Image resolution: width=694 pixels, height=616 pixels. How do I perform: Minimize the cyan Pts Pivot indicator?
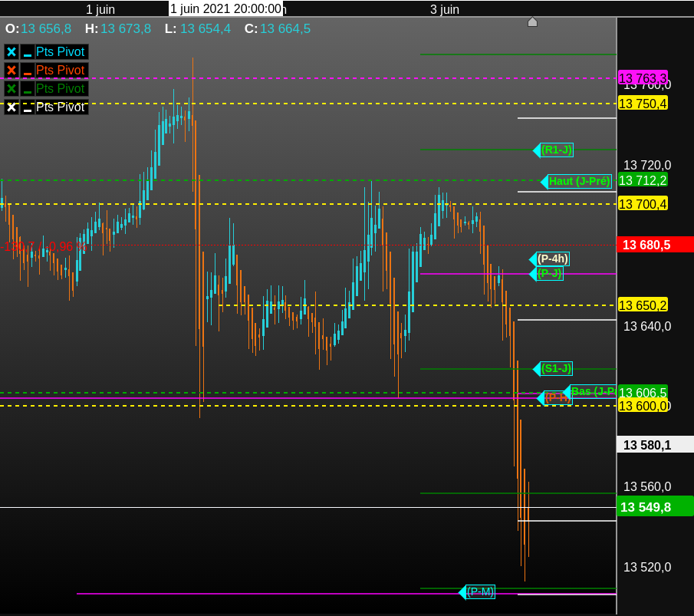[x=28, y=52]
